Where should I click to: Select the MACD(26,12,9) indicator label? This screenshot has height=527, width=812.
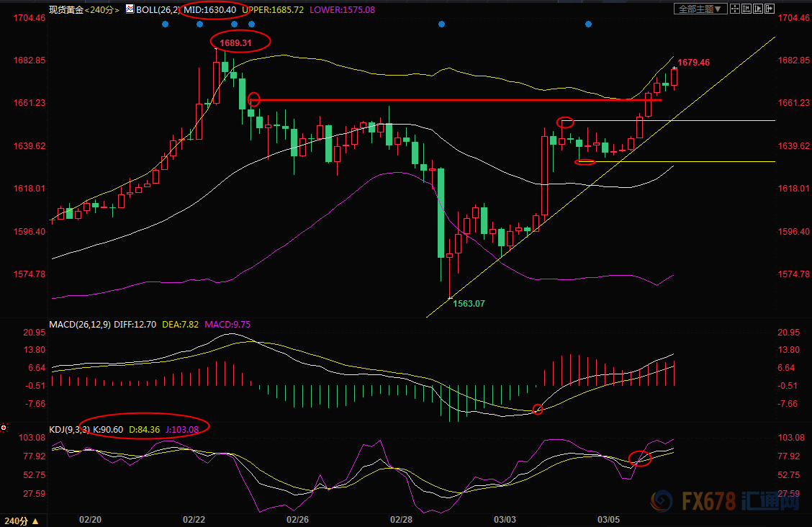click(79, 325)
